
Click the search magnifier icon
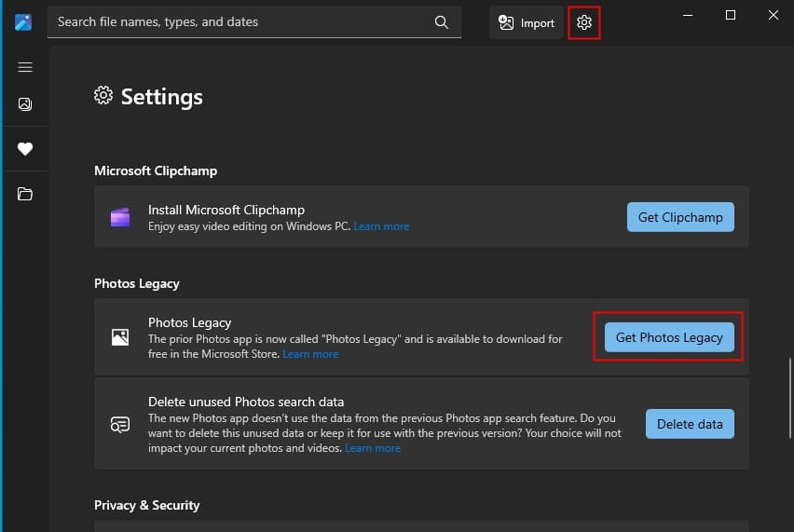pos(441,22)
